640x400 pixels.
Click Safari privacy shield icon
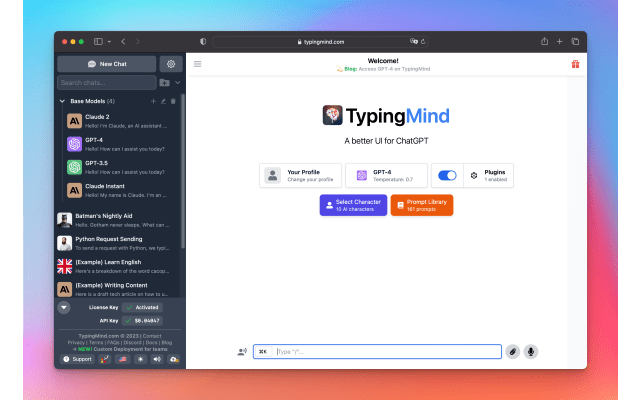point(203,42)
